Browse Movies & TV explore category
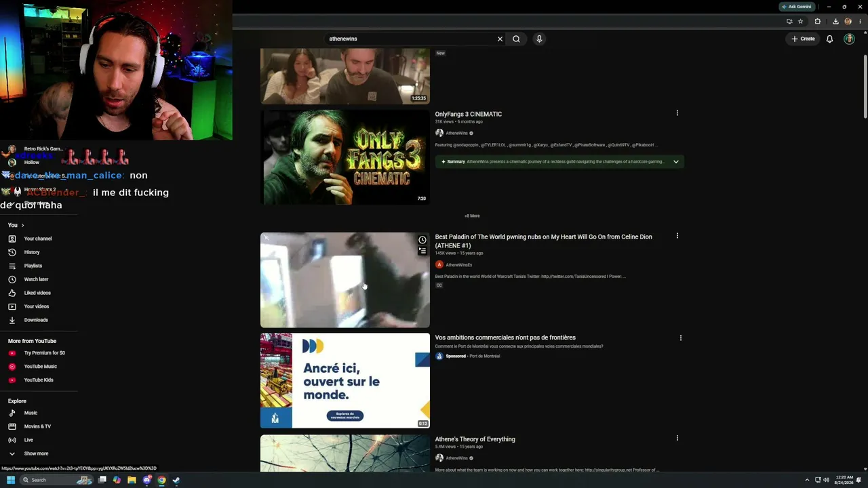The height and width of the screenshot is (488, 868). [x=37, y=426]
